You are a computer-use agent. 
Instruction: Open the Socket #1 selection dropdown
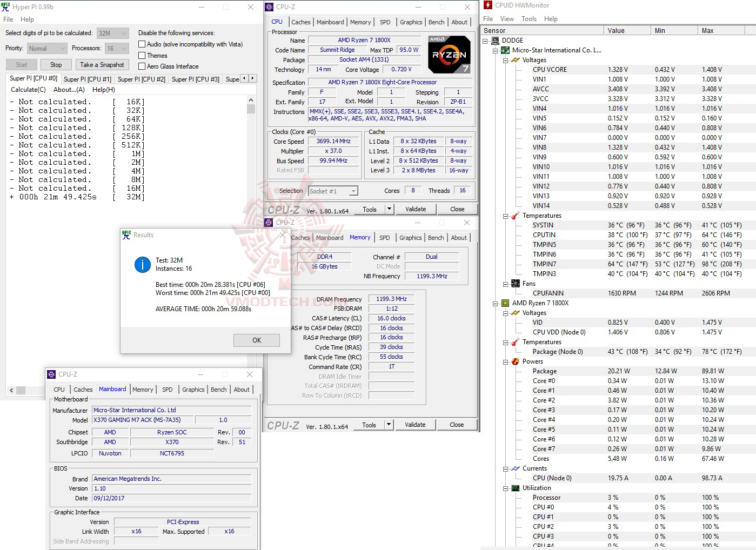333,191
